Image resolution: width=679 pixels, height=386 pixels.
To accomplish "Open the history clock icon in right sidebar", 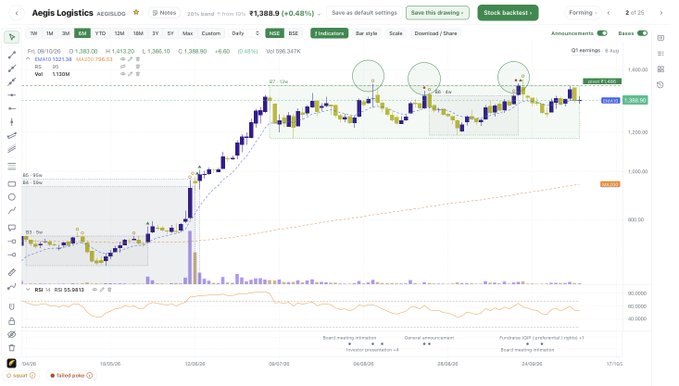I will pos(660,84).
